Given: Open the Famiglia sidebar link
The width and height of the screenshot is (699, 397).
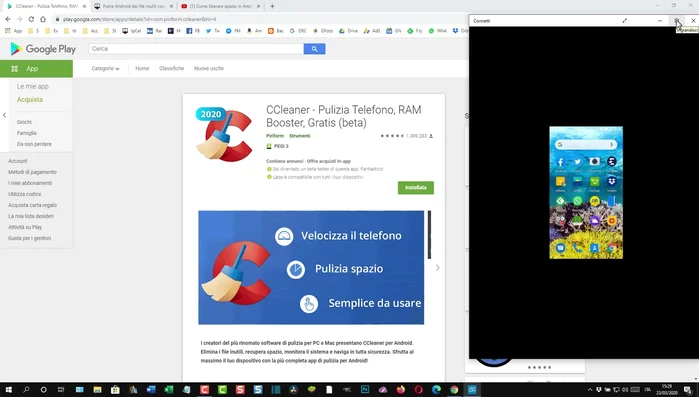Looking at the screenshot, I should [27, 133].
